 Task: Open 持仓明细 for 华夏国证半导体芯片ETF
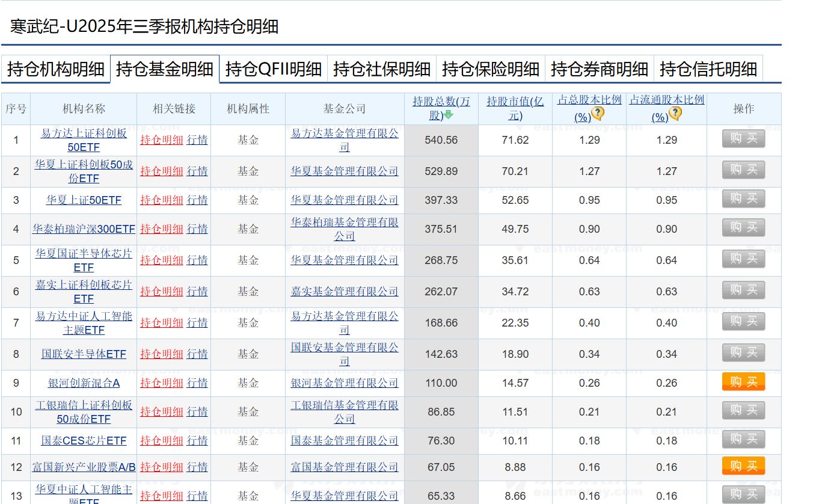(162, 260)
